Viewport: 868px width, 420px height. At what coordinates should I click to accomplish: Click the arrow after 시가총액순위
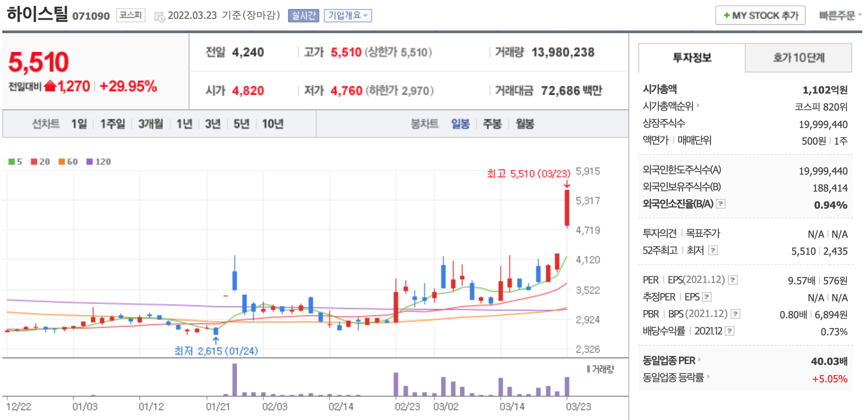coord(698,105)
